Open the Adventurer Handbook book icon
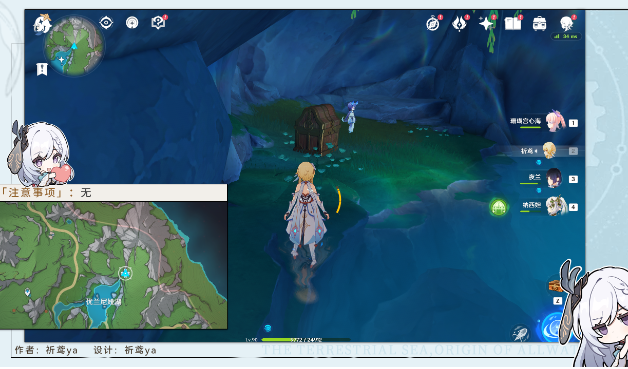The image size is (628, 369). pos(513,24)
